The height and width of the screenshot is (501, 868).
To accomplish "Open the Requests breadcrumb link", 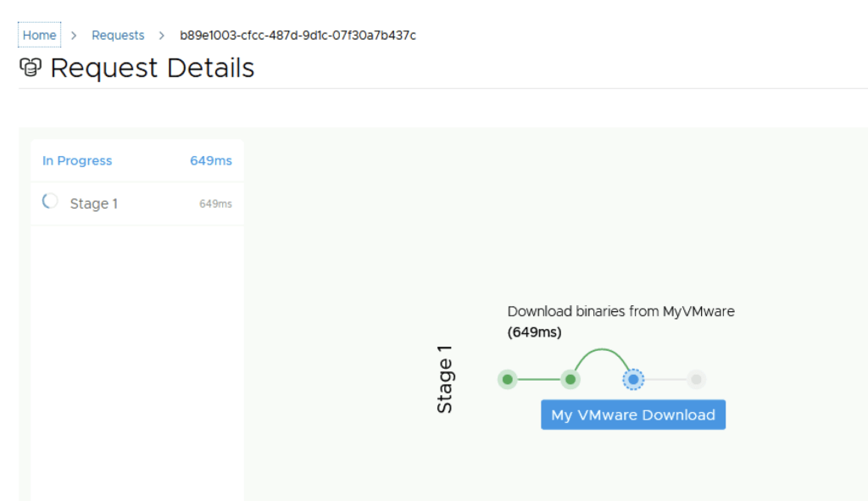I will coord(118,36).
